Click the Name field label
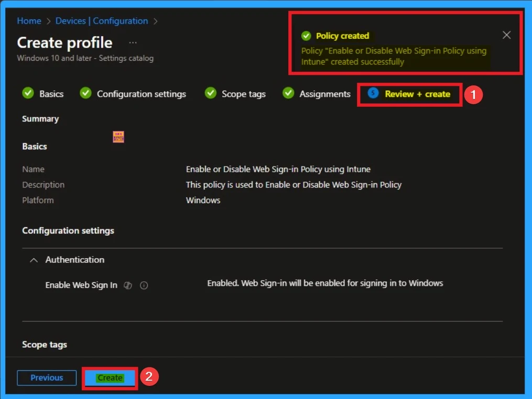This screenshot has height=399, width=532. pyautogui.click(x=33, y=169)
